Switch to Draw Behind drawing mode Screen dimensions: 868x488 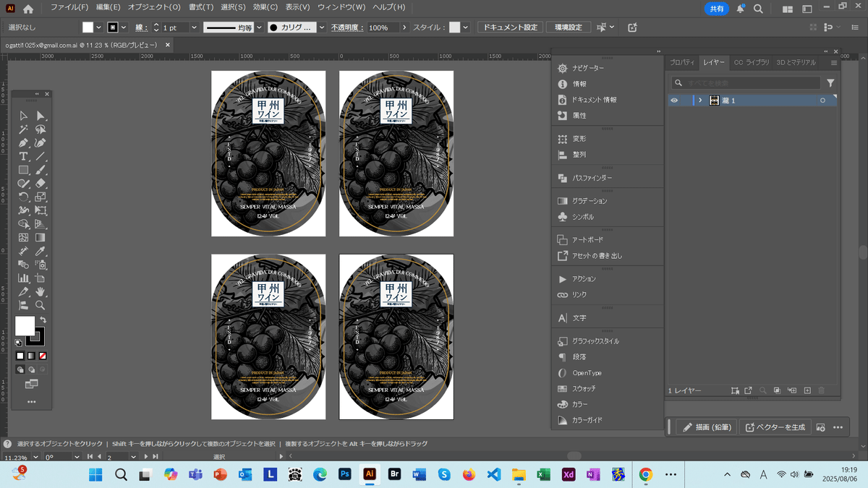(31, 369)
